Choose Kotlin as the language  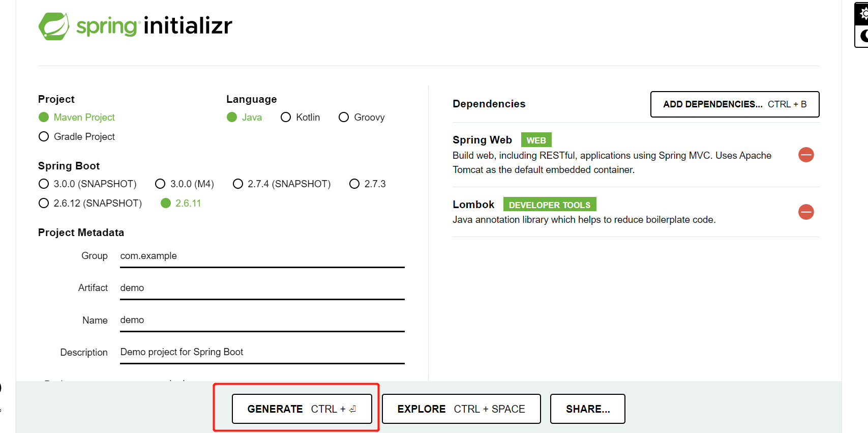pyautogui.click(x=300, y=117)
